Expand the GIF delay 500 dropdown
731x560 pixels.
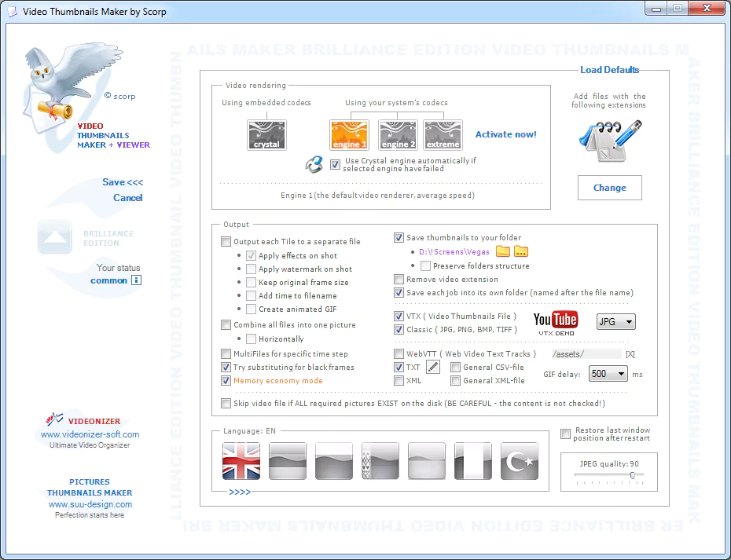pyautogui.click(x=608, y=374)
